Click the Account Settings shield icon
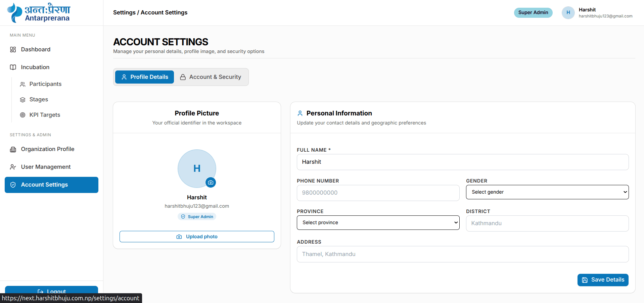 point(13,185)
